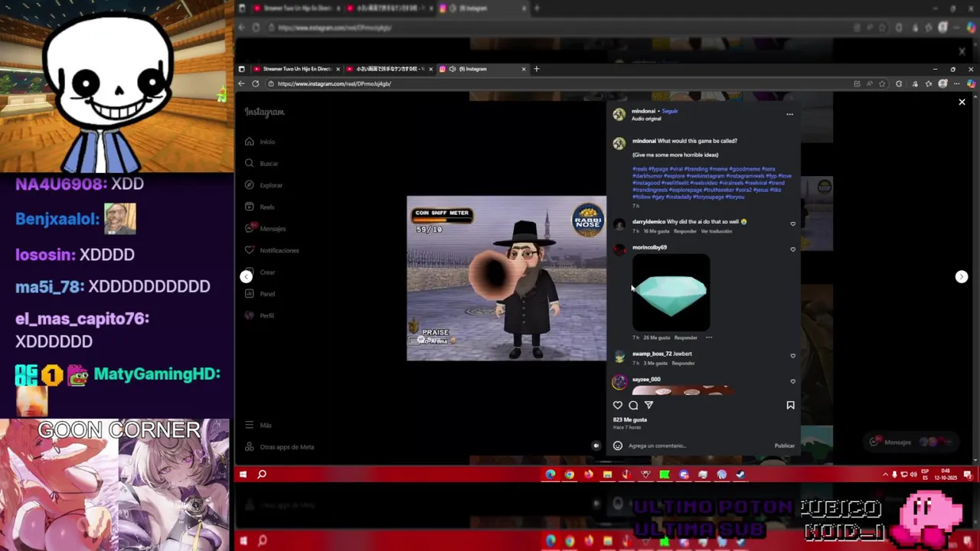The width and height of the screenshot is (980, 551).
Task: Open morincolby69 profile from comment
Action: pos(649,247)
